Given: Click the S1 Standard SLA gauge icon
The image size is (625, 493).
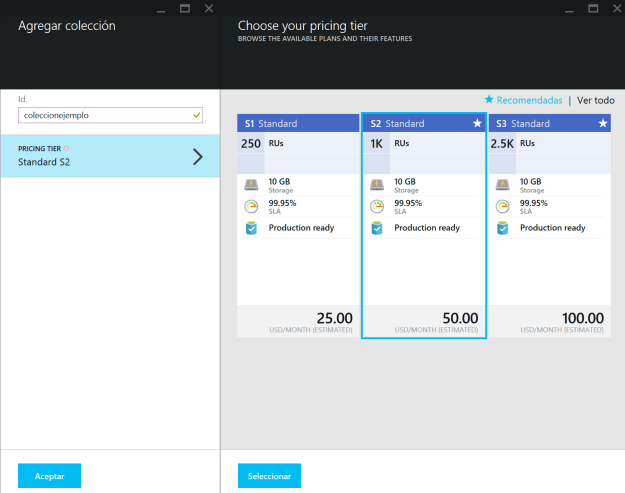Looking at the screenshot, I should tap(251, 206).
